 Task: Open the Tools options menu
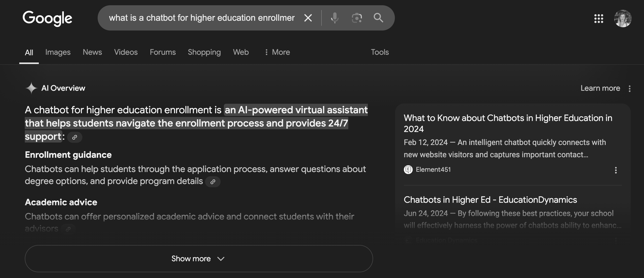[380, 52]
